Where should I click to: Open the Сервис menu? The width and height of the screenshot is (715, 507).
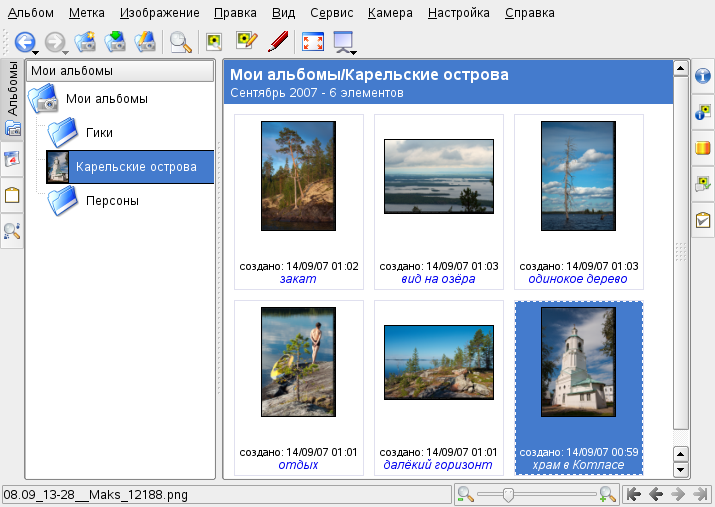331,14
